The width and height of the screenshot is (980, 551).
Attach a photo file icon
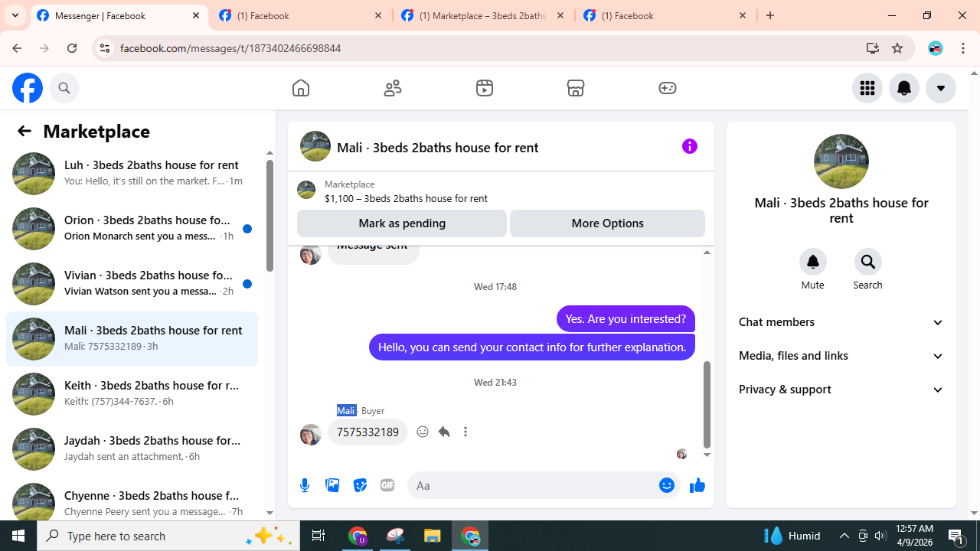(332, 485)
